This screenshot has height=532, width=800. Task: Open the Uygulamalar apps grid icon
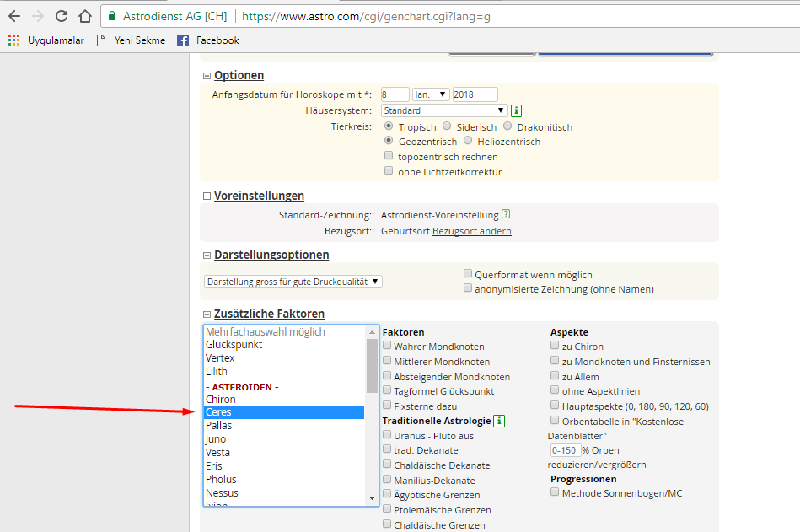click(x=13, y=40)
